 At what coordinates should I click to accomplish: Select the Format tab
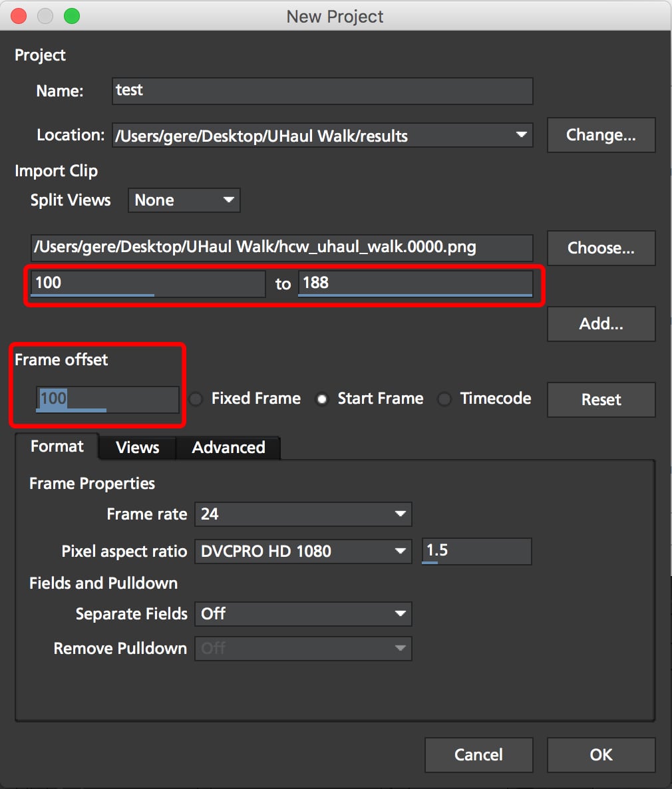(x=57, y=446)
